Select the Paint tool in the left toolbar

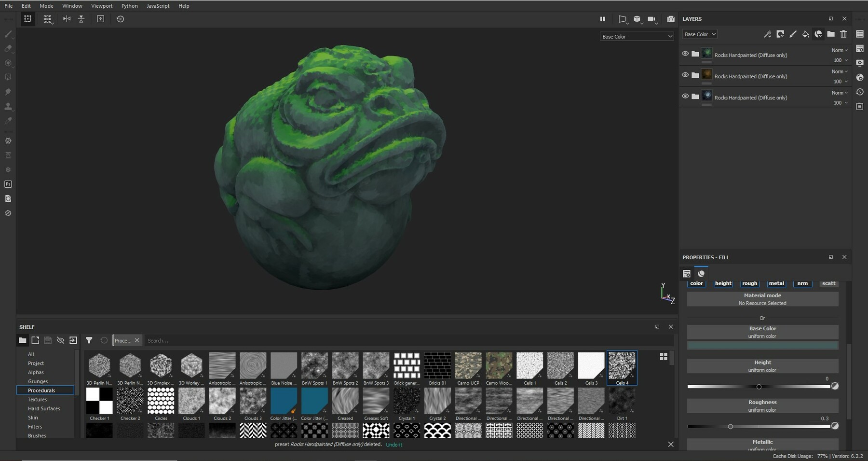coord(8,34)
